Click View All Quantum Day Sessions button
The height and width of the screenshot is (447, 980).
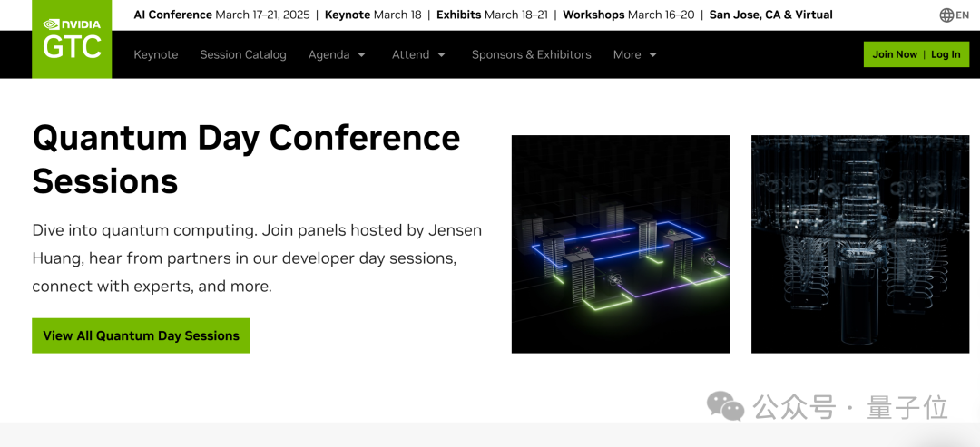142,335
